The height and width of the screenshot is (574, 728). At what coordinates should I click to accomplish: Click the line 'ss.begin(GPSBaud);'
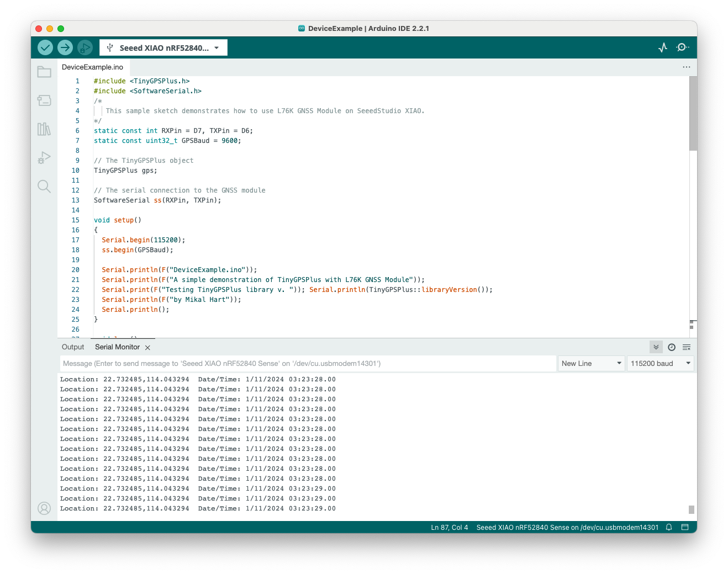coord(138,250)
